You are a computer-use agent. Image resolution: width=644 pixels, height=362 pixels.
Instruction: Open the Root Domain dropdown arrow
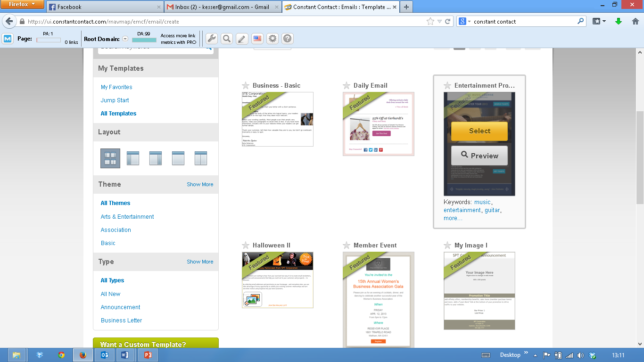(x=125, y=39)
